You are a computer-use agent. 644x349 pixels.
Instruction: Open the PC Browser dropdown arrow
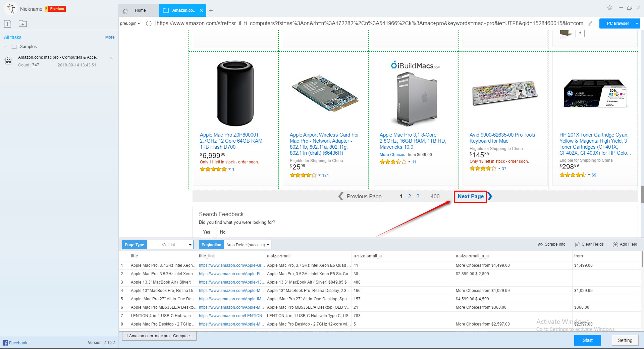(637, 23)
